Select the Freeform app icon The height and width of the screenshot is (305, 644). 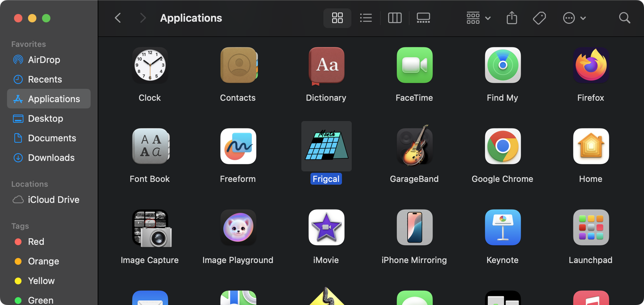click(x=238, y=146)
